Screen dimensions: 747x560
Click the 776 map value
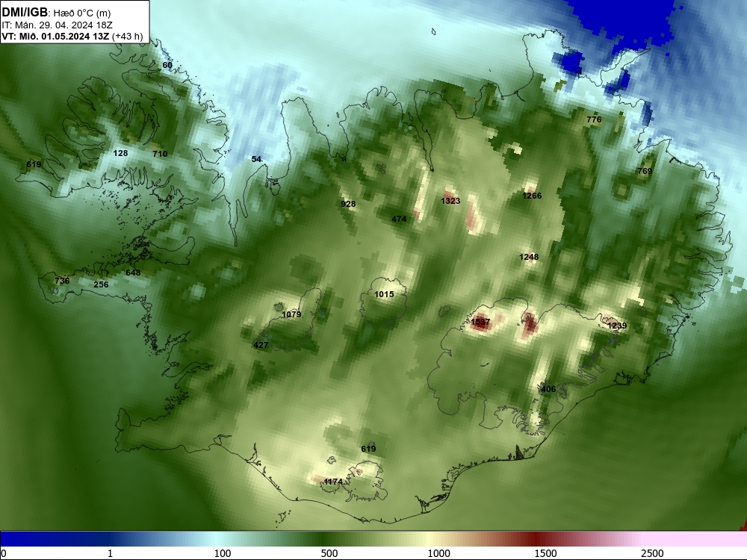[x=594, y=119]
